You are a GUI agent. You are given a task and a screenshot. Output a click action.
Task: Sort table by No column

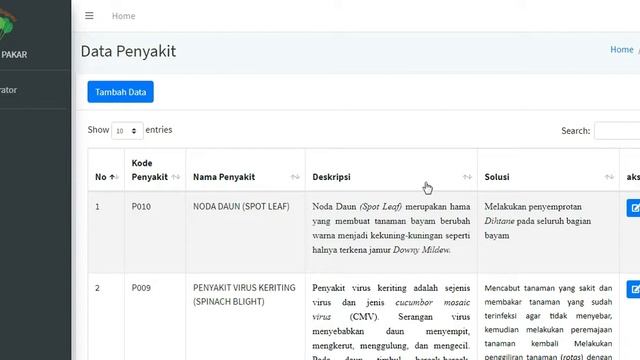tap(106, 177)
